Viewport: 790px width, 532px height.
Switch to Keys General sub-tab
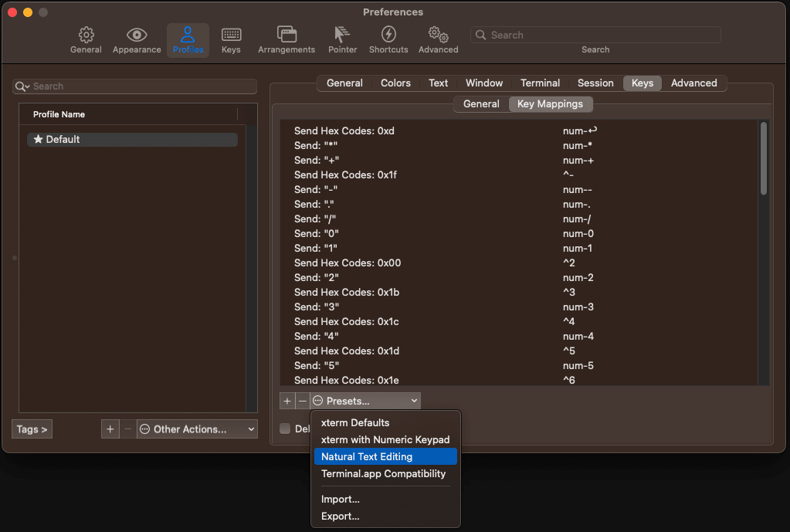click(481, 103)
